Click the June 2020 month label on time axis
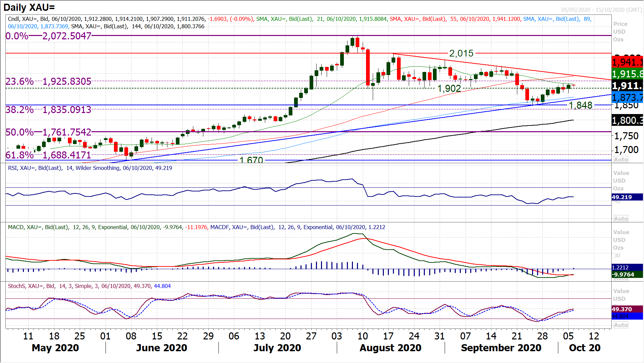The image size is (644, 363). tap(162, 348)
